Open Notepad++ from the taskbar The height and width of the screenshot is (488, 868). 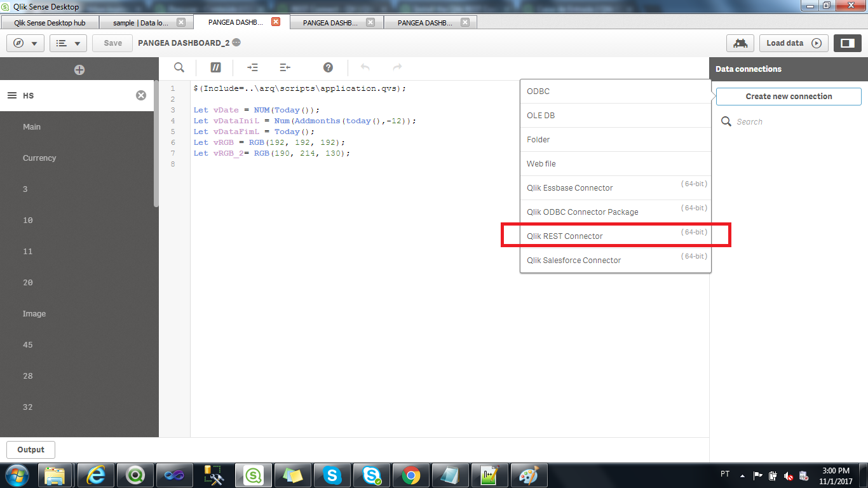pos(490,475)
